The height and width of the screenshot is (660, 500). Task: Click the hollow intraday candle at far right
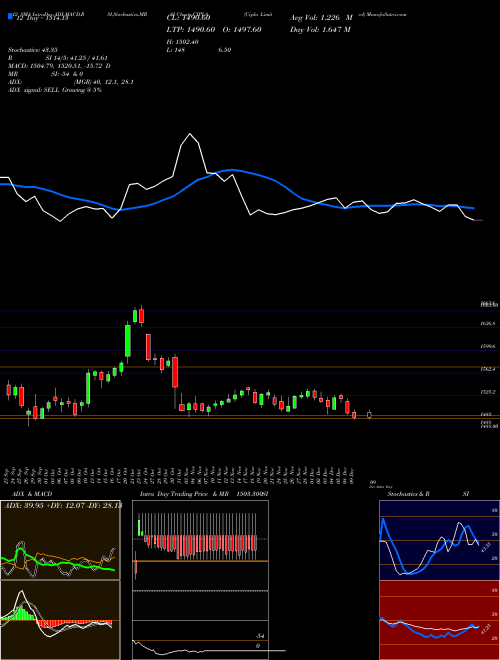370,415
